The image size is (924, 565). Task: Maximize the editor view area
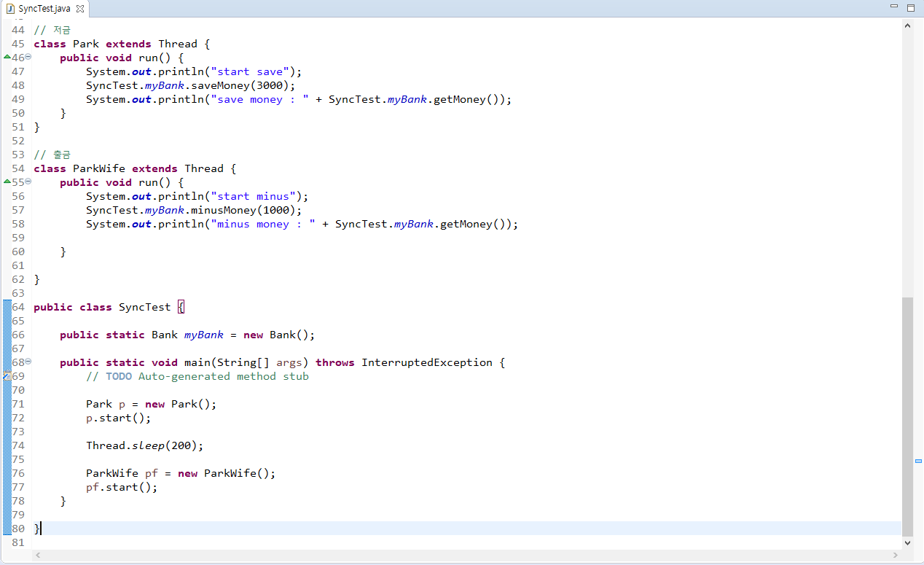tap(910, 7)
